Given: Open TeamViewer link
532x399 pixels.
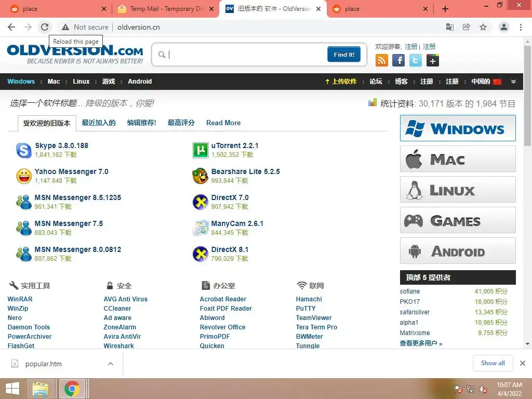Looking at the screenshot, I should [314, 318].
